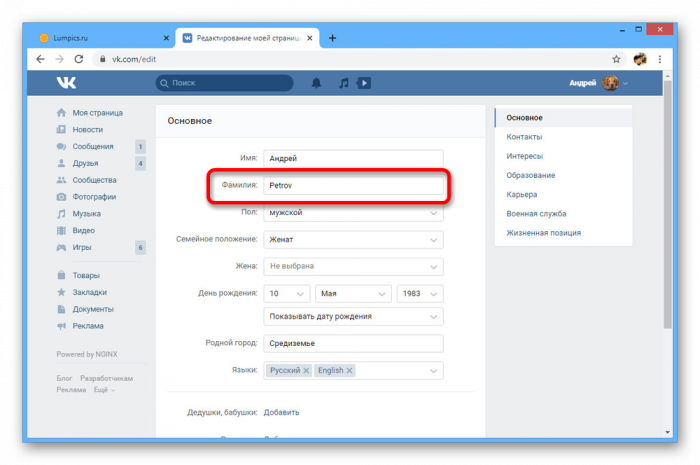Open the music note icon in header
The width and height of the screenshot is (700, 465).
(344, 83)
